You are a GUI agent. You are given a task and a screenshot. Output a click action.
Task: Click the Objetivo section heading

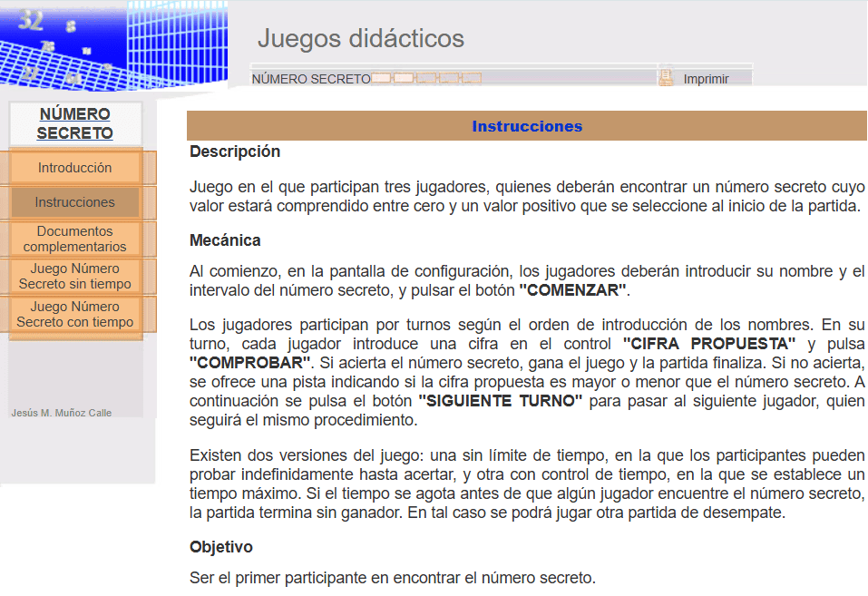tap(220, 547)
